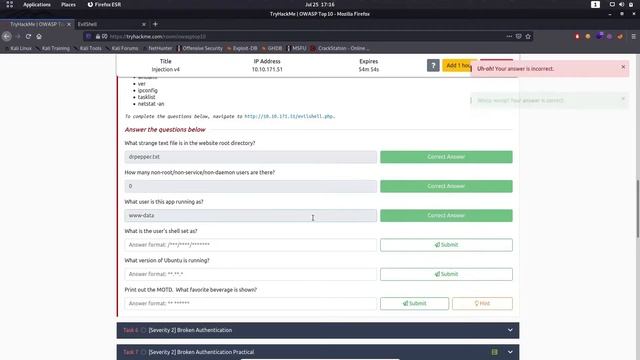Expand Task 6 Broken Authentication chevron
Screen dimensions: 640x360
510,330
